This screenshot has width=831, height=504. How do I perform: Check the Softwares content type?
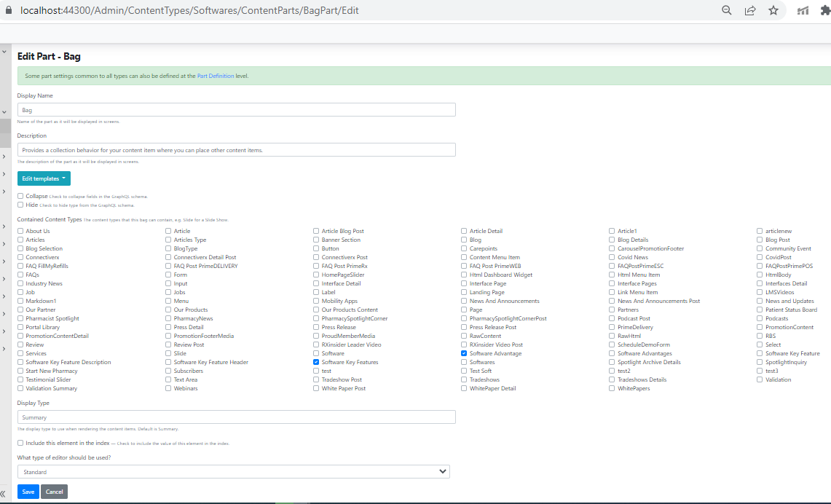coord(464,362)
